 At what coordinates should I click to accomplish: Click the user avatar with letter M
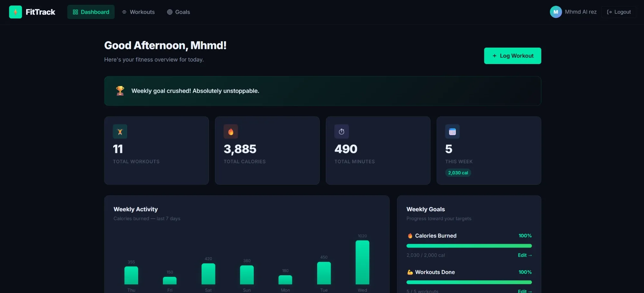point(556,12)
